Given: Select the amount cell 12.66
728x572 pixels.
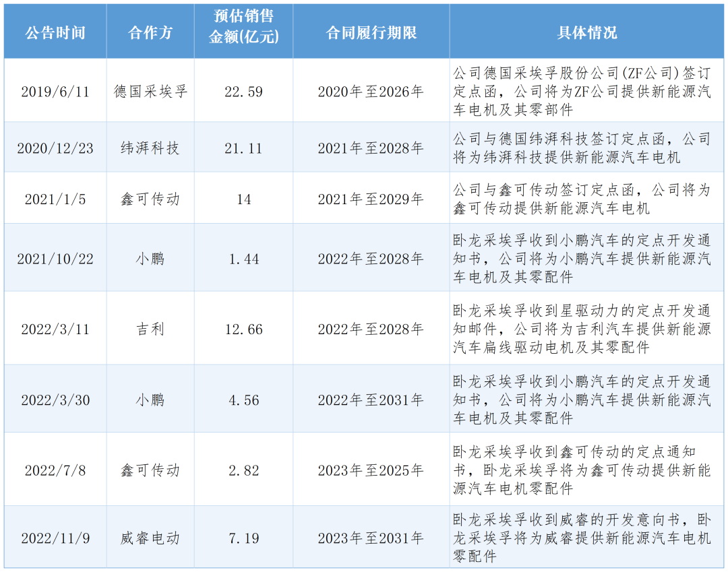Looking at the screenshot, I should [x=244, y=329].
